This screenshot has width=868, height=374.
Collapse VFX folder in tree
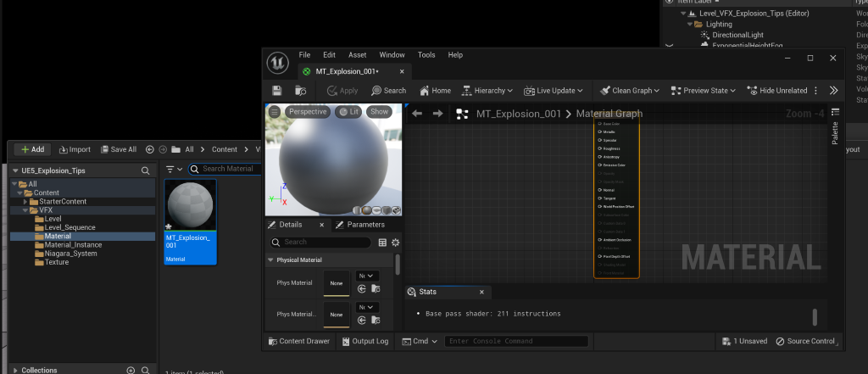(x=25, y=210)
